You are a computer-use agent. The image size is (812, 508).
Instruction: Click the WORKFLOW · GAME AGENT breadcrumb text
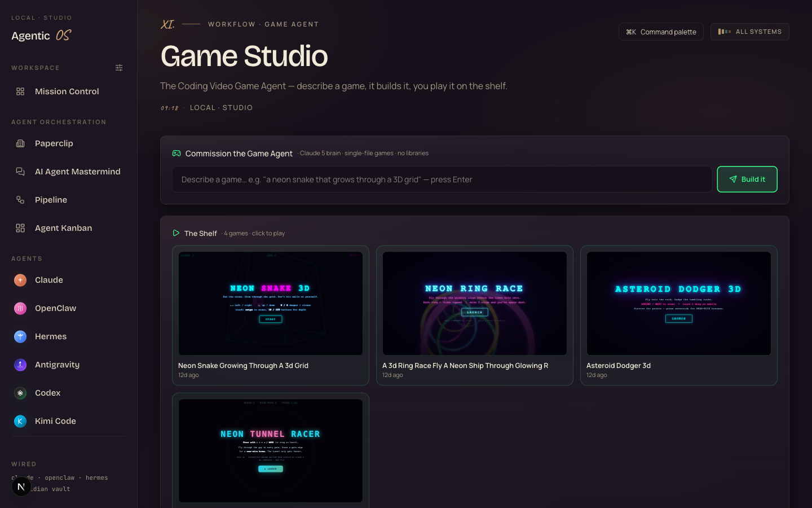pyautogui.click(x=263, y=24)
